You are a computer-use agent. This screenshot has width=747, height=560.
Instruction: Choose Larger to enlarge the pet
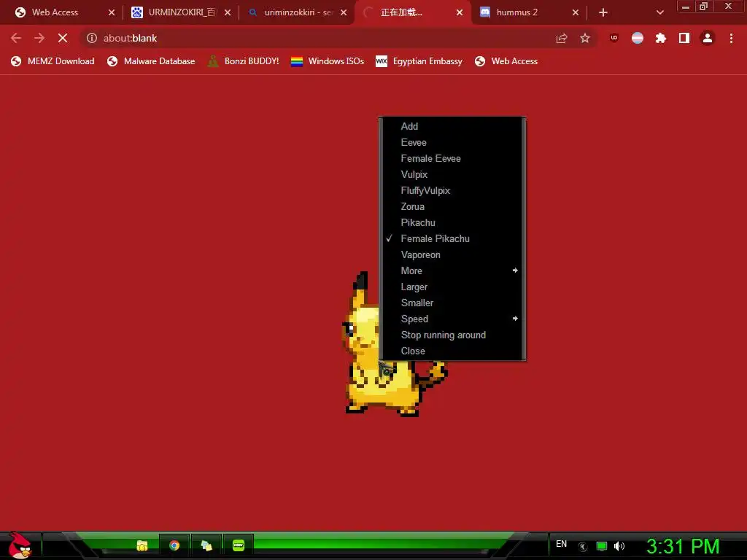452,287
